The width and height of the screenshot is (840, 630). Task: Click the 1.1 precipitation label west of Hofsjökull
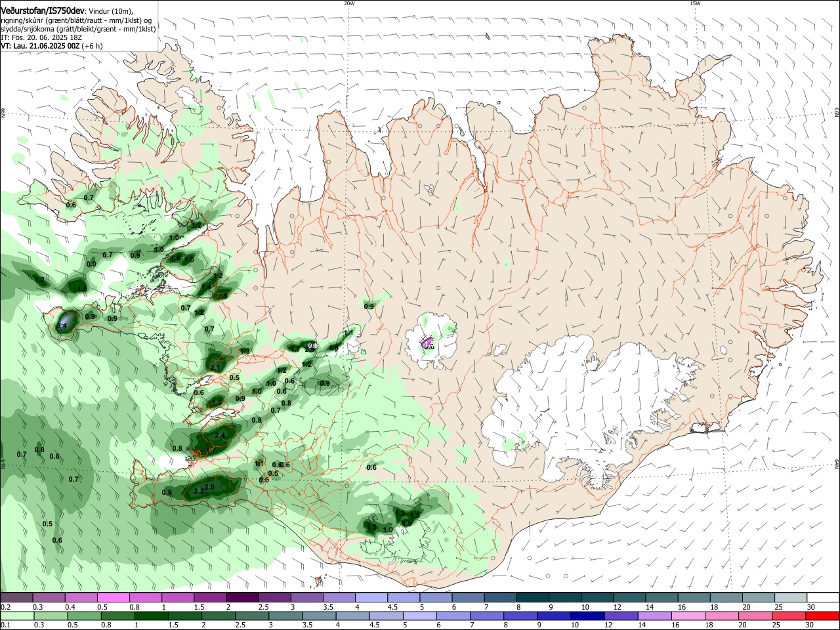pos(349,333)
